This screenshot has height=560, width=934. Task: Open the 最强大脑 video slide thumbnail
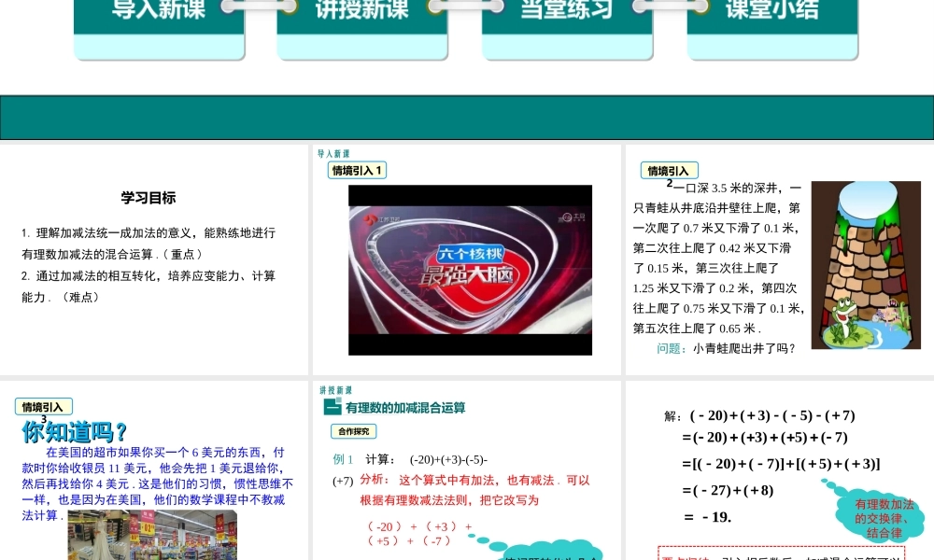tap(466, 259)
